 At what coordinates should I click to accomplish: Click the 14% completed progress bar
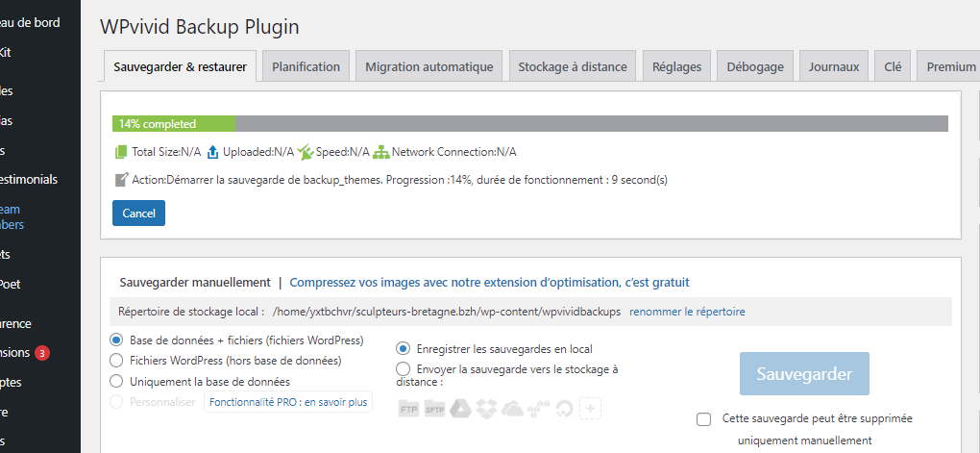[529, 124]
